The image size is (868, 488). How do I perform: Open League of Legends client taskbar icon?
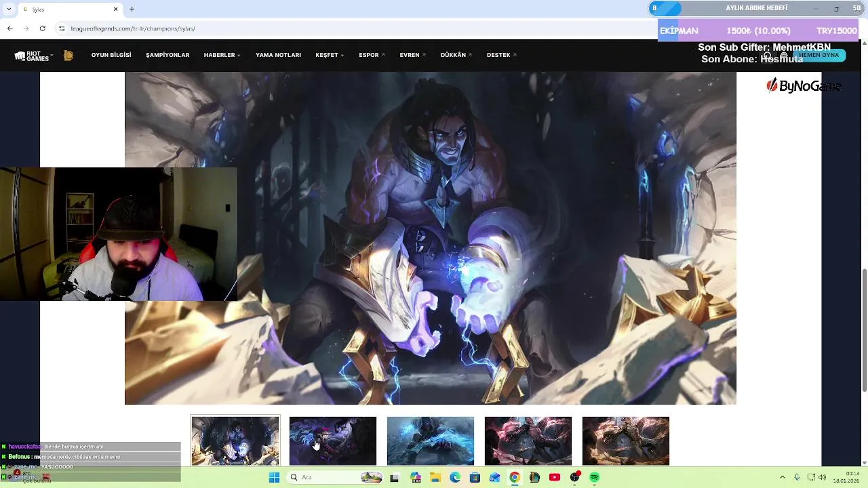(534, 477)
